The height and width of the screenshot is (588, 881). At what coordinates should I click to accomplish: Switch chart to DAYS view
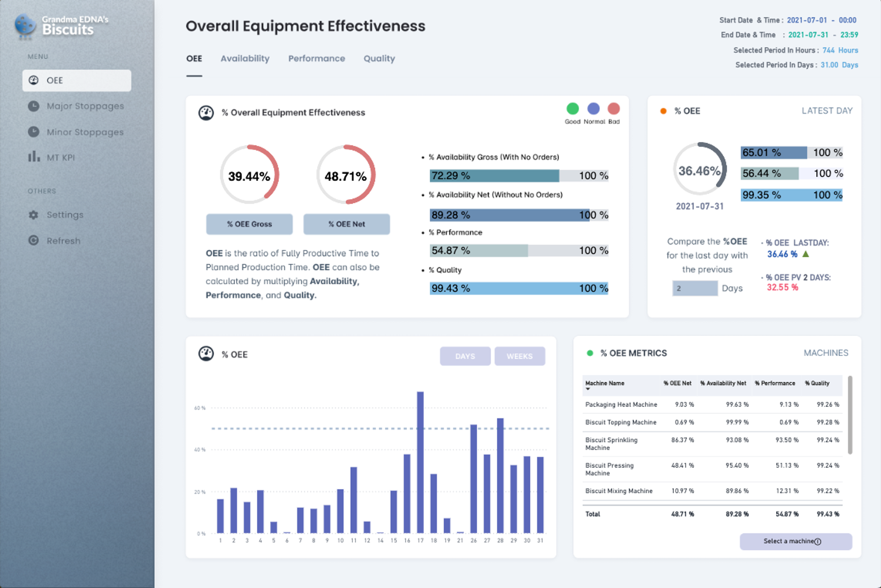[x=465, y=356]
